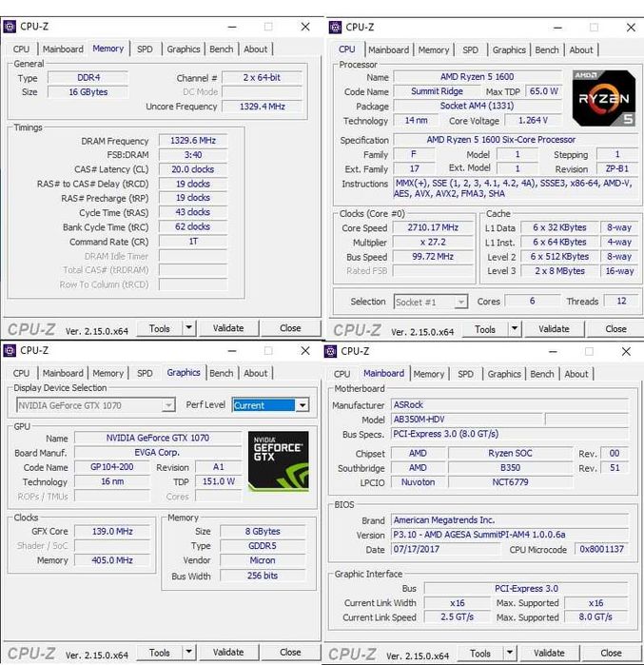
Task: Open Memory tab in Graphics window
Action: click(107, 373)
